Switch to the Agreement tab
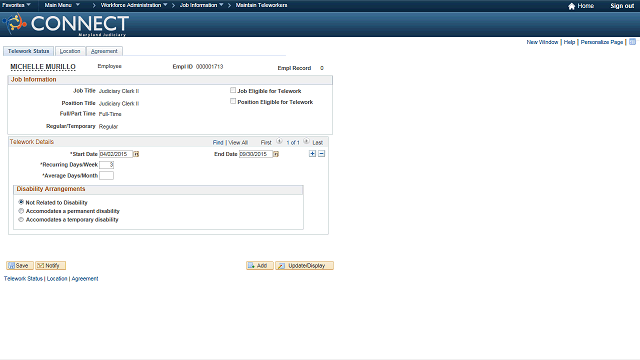The height and width of the screenshot is (360, 640). [x=104, y=51]
